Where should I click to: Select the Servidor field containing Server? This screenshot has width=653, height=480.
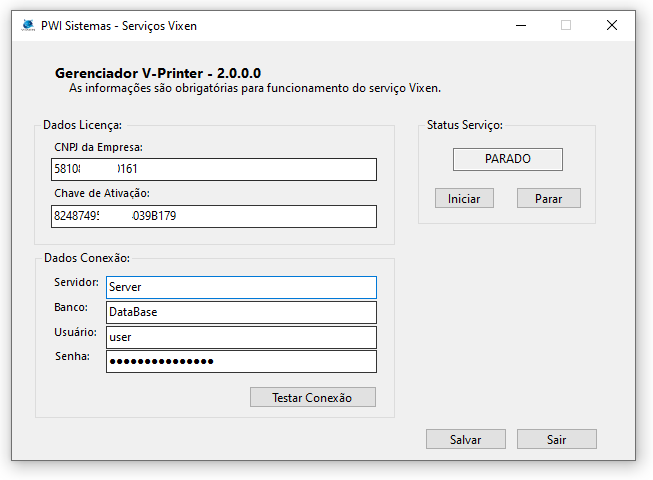(241, 287)
